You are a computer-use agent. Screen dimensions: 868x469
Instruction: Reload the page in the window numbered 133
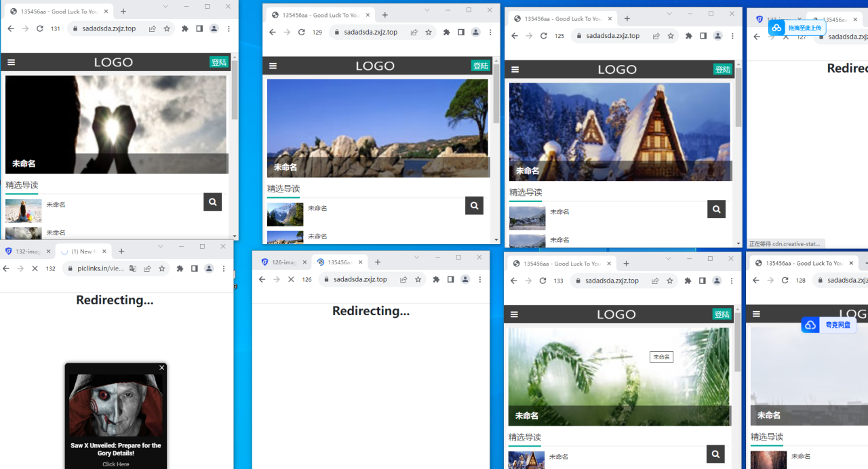[x=542, y=281]
